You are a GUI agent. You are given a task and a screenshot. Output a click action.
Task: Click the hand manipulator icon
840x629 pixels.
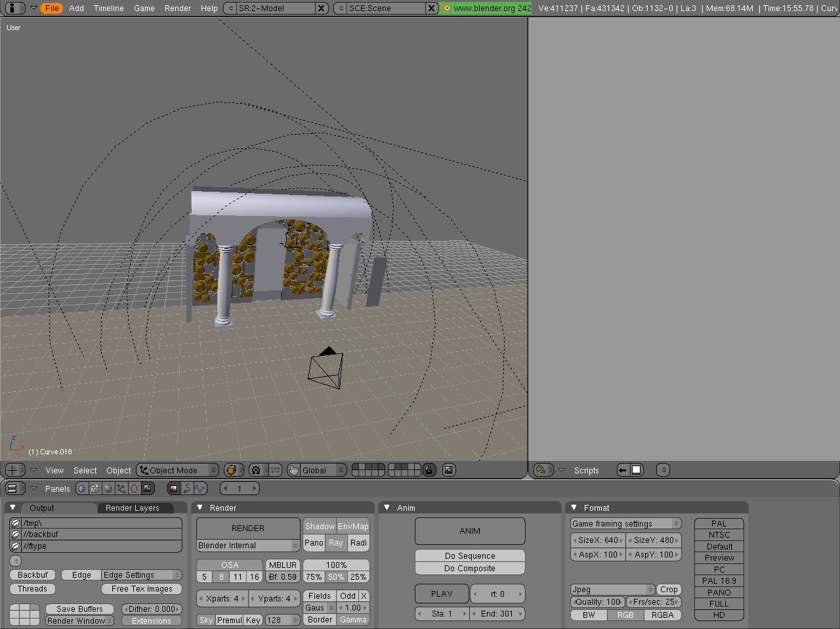coord(293,470)
